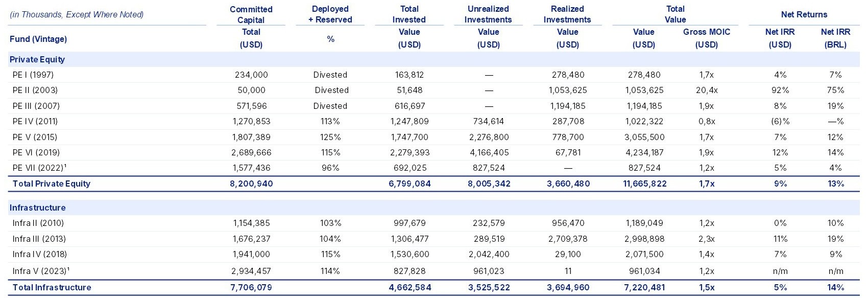The height and width of the screenshot is (298, 868).
Task: Click the Net Returns column header
Action: [x=804, y=14]
